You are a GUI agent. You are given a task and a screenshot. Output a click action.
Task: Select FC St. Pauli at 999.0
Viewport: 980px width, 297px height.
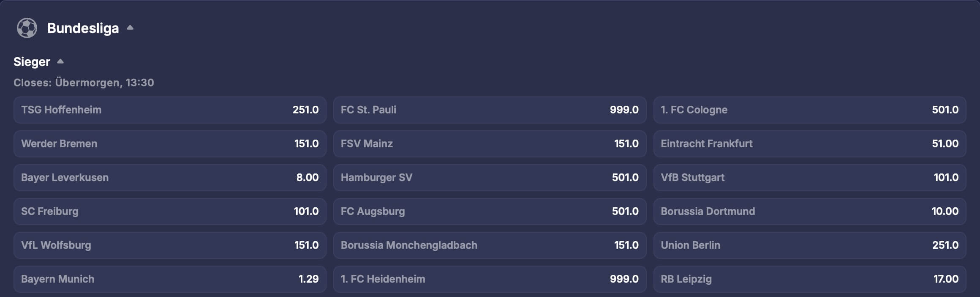[490, 110]
